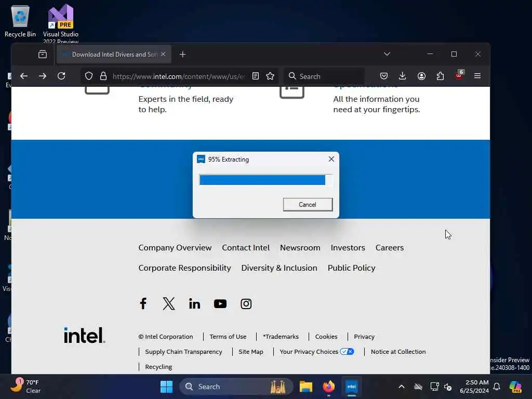
Task: Open the Public Policy link
Action: (x=352, y=268)
